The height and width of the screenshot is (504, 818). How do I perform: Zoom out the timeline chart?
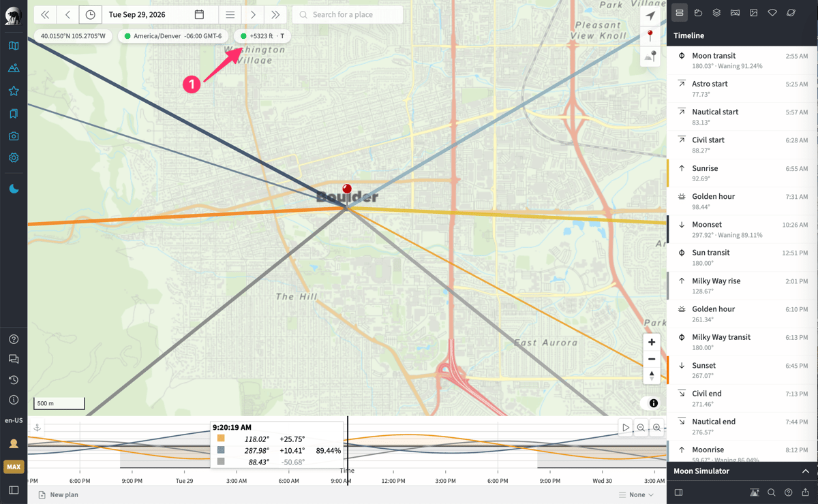pyautogui.click(x=641, y=428)
